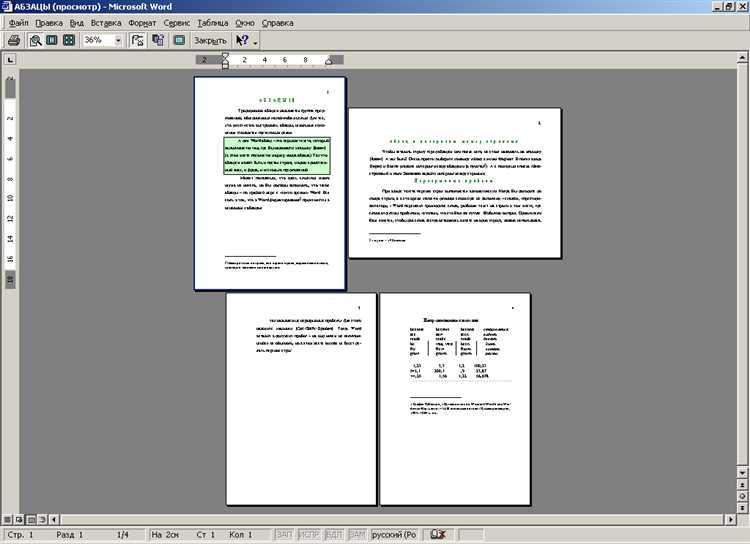The height and width of the screenshot is (544, 750).
Task: Switch to Outline view icon
Action: (43, 519)
